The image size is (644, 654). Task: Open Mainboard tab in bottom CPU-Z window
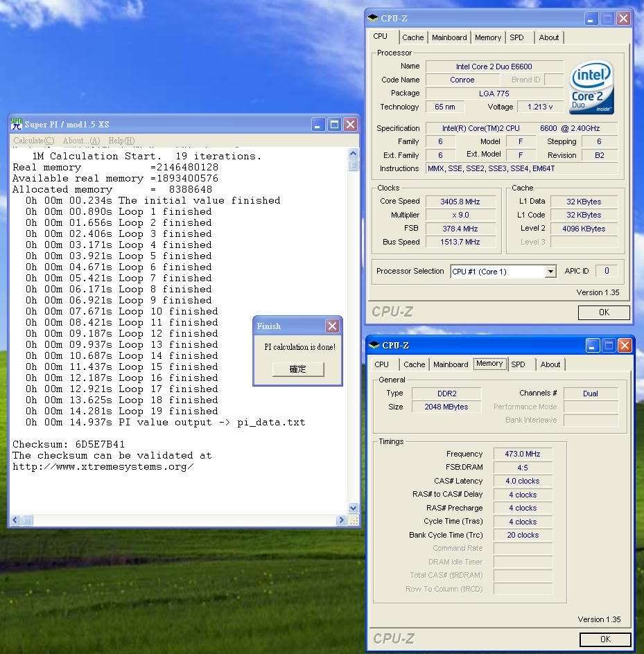tap(451, 364)
